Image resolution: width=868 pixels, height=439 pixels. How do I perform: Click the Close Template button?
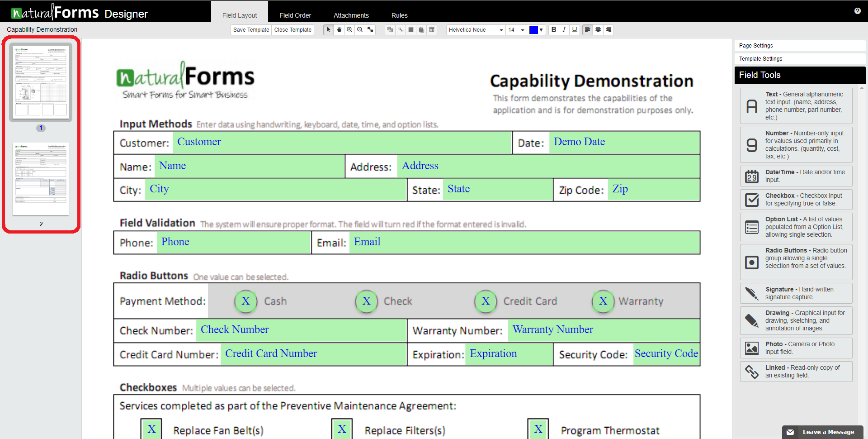coord(293,30)
